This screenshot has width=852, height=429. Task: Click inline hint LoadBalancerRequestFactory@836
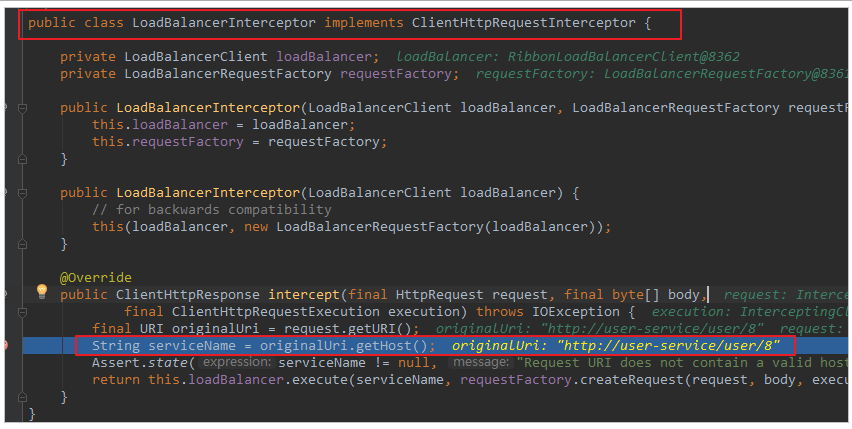[726, 74]
